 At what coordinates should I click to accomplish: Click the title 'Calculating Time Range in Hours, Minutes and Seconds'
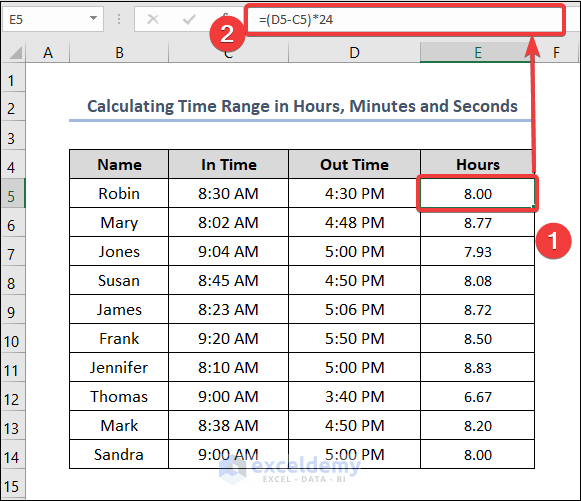(x=302, y=106)
